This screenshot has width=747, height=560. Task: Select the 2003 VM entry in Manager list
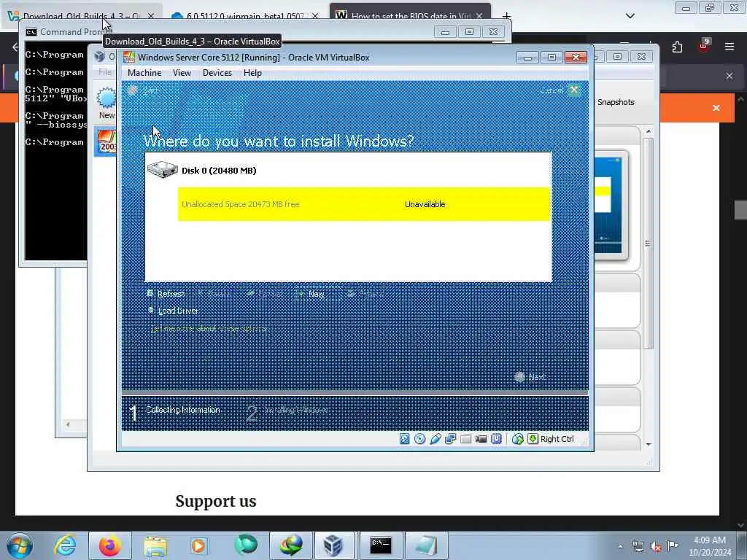[107, 142]
